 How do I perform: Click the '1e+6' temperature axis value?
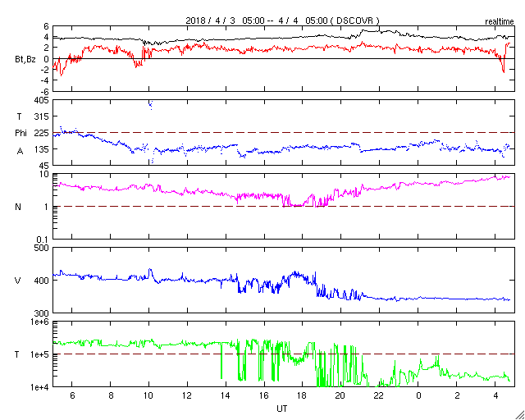point(39,322)
